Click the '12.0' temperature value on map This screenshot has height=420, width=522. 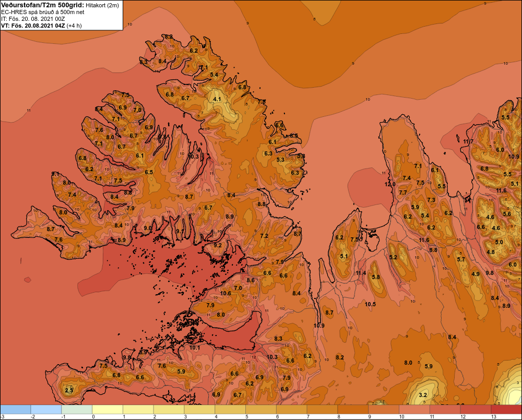[x=390, y=184]
